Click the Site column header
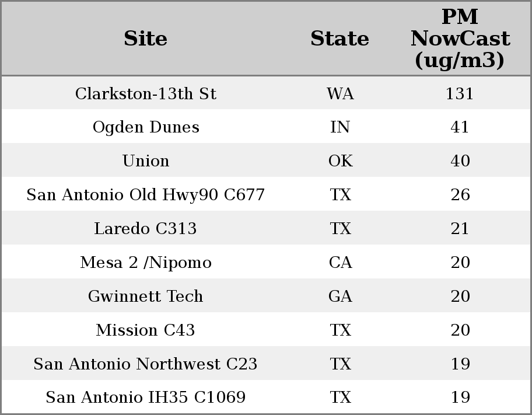The width and height of the screenshot is (532, 415). pyautogui.click(x=146, y=39)
